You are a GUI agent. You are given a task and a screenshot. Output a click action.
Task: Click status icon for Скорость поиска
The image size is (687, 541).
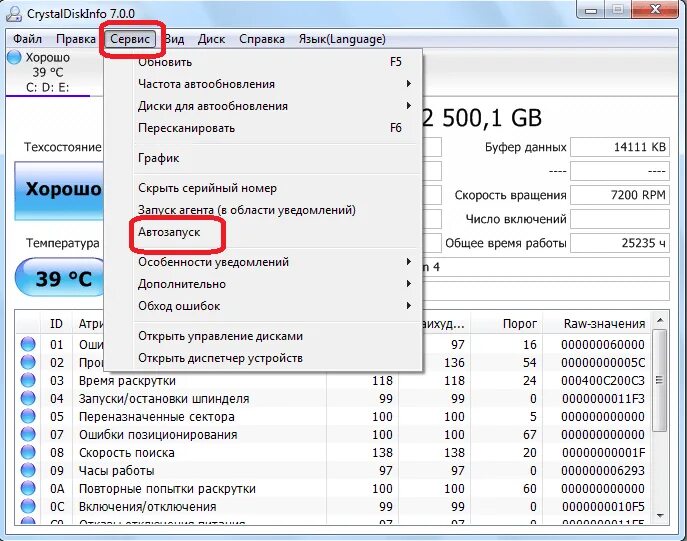click(28, 452)
